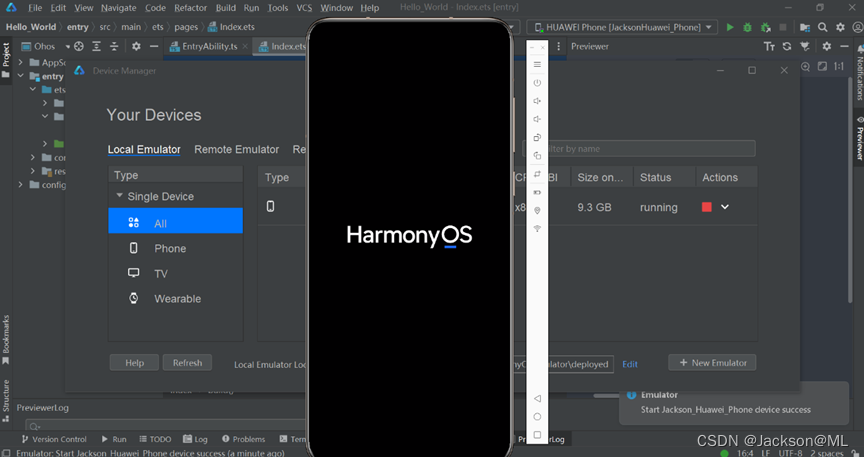
Task: Open the Device Manager folder icon in the top toolbar
Action: (805, 27)
